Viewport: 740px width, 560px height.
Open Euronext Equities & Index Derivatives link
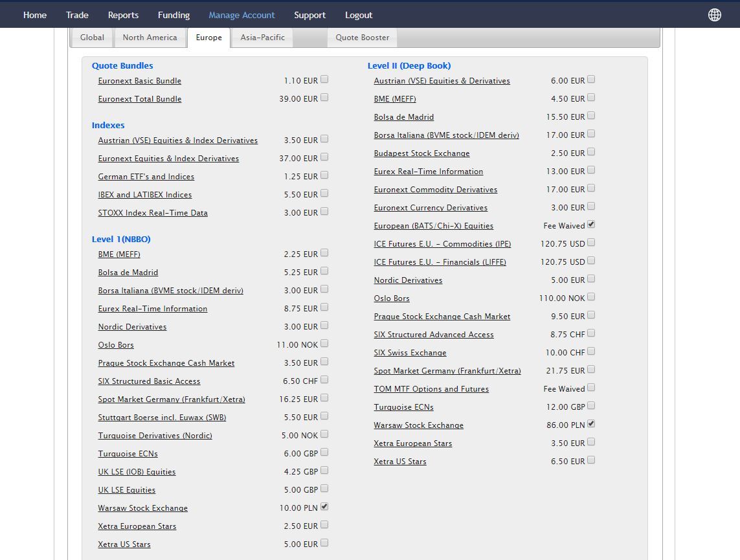coord(168,159)
